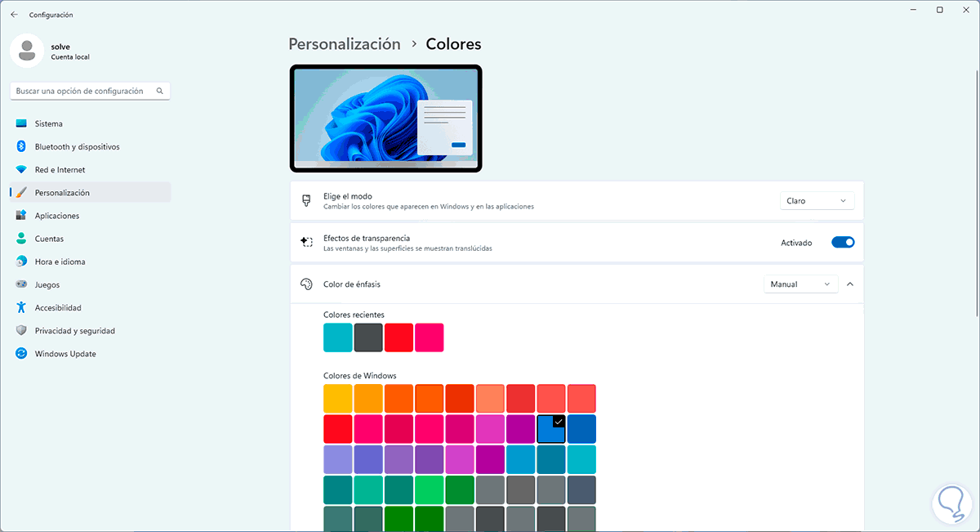980x532 pixels.
Task: Click the Privacidad y seguridad shield icon
Action: 21,331
